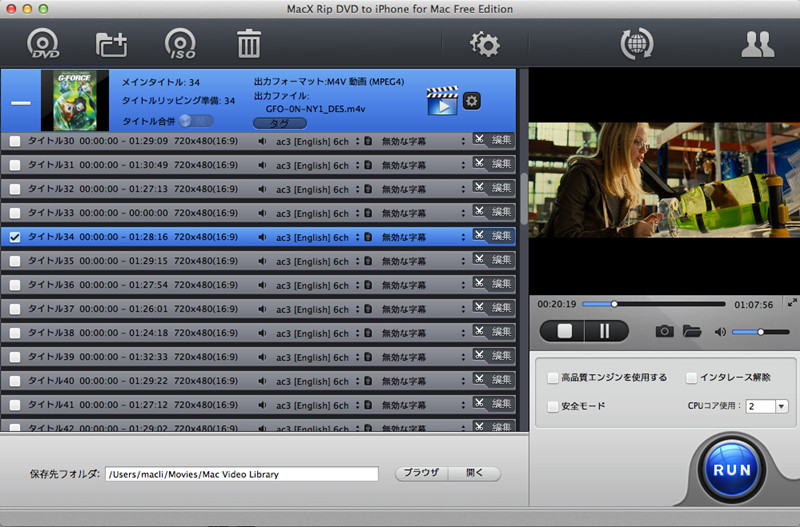
Task: Click scissors icon on タイトル41 row
Action: tap(479, 403)
